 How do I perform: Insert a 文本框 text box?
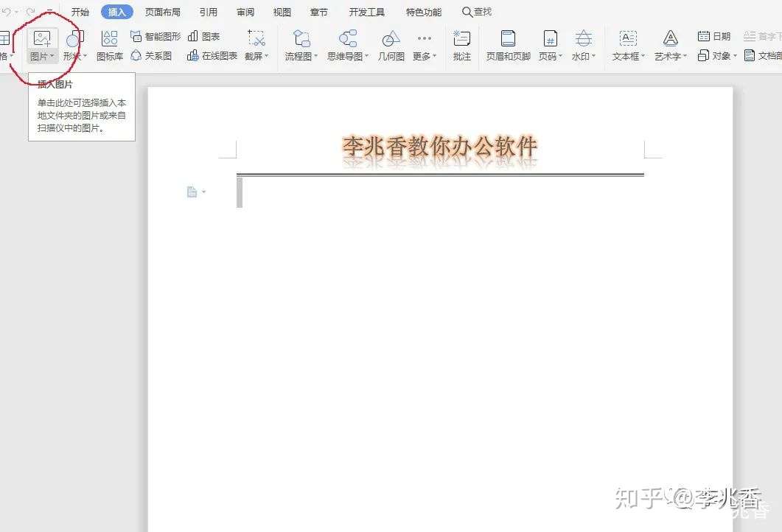point(626,44)
